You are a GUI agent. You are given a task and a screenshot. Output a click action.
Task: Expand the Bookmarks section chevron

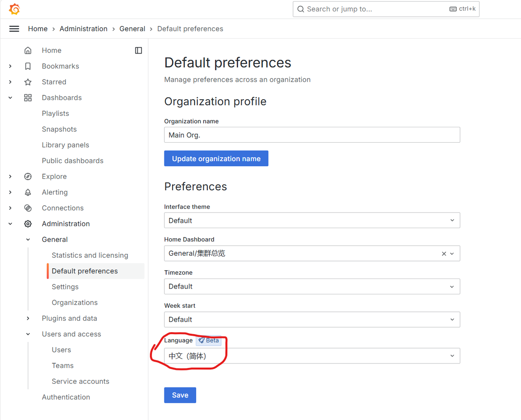click(x=11, y=66)
